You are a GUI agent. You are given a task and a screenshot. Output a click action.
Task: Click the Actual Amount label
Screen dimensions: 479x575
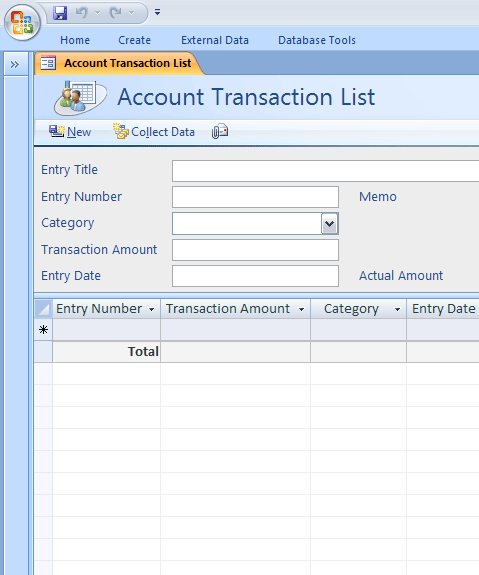(401, 275)
